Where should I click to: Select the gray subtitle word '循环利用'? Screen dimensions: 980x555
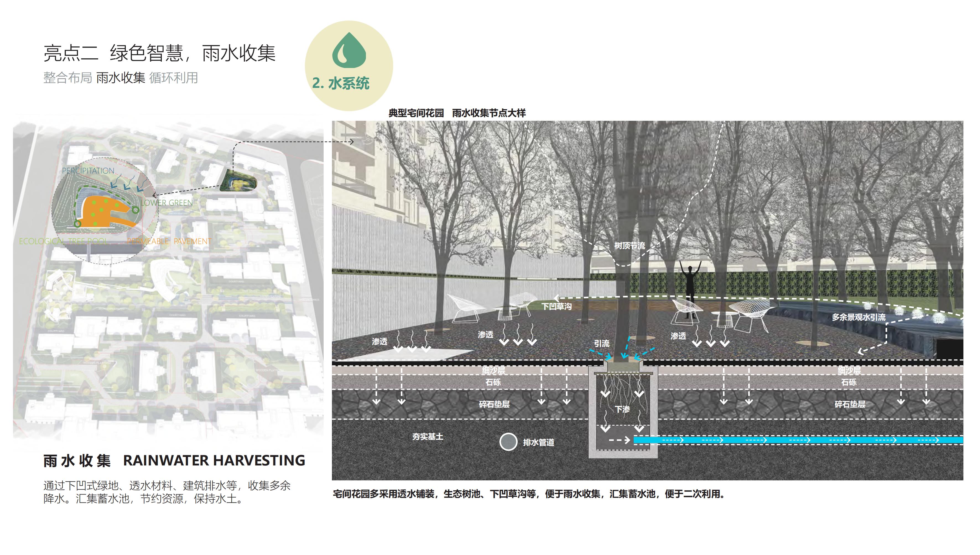174,78
